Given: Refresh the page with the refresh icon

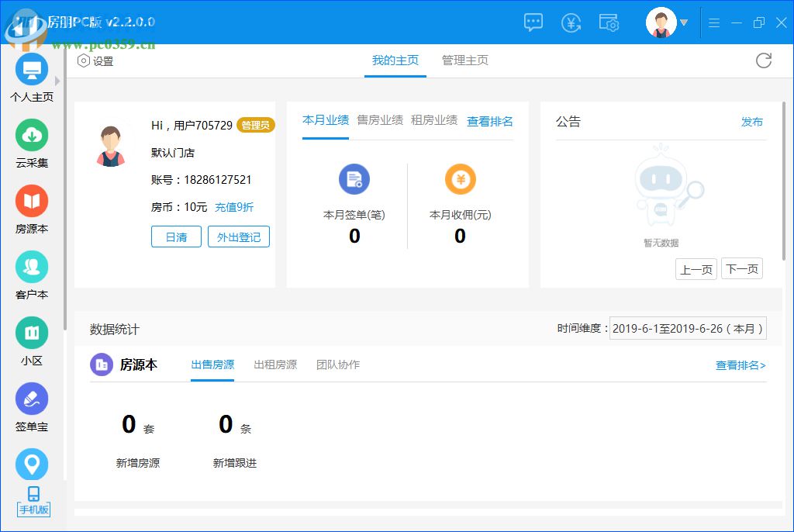Looking at the screenshot, I should pyautogui.click(x=764, y=60).
